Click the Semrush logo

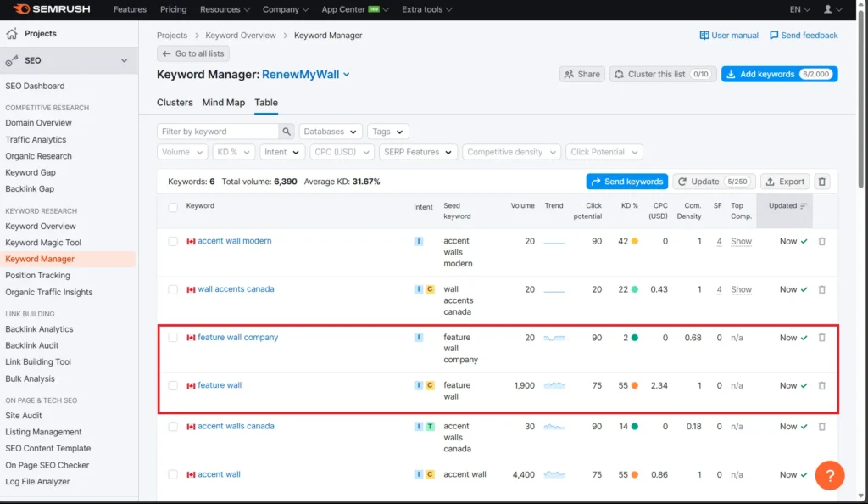click(52, 9)
